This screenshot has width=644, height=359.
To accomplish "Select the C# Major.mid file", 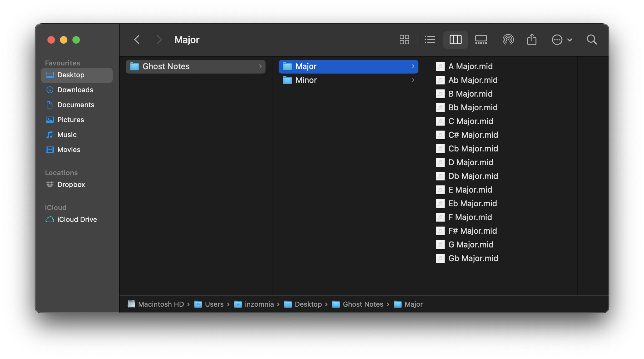I will (473, 135).
